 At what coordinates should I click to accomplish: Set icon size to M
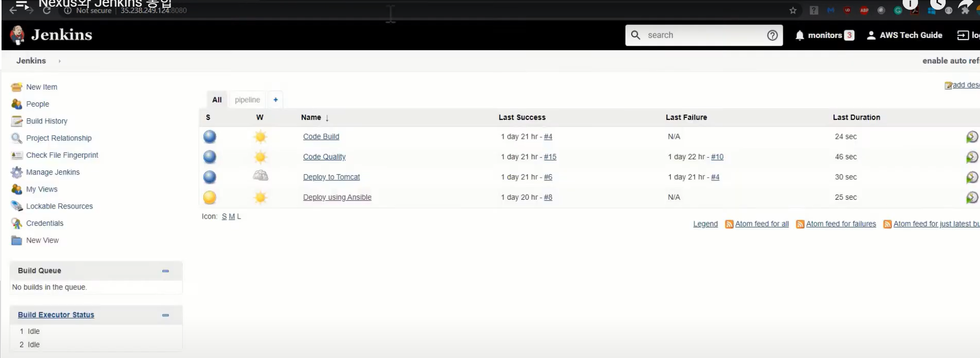(x=232, y=217)
